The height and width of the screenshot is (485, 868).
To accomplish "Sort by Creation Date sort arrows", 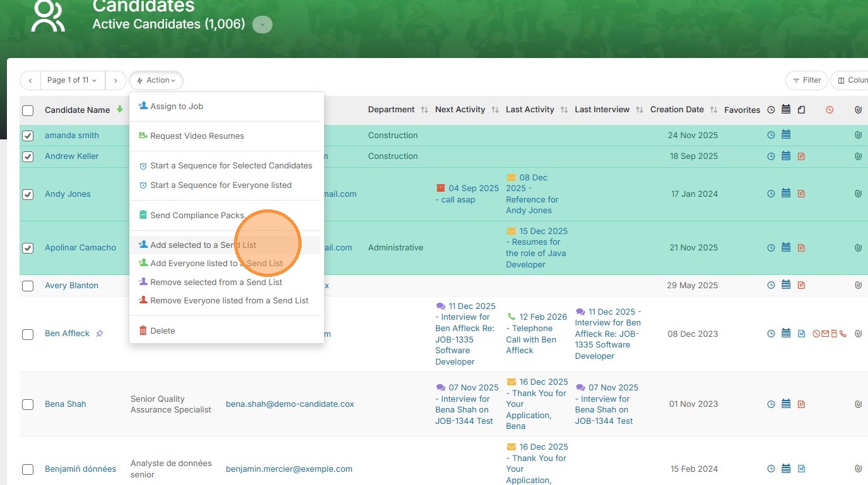I will [713, 110].
